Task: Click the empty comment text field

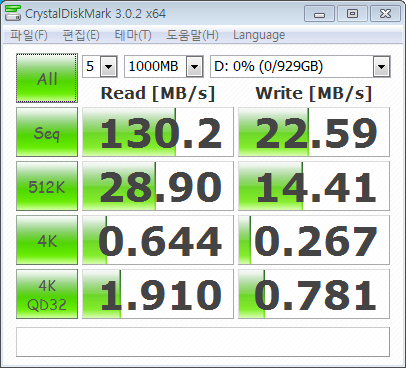Action: (x=203, y=342)
